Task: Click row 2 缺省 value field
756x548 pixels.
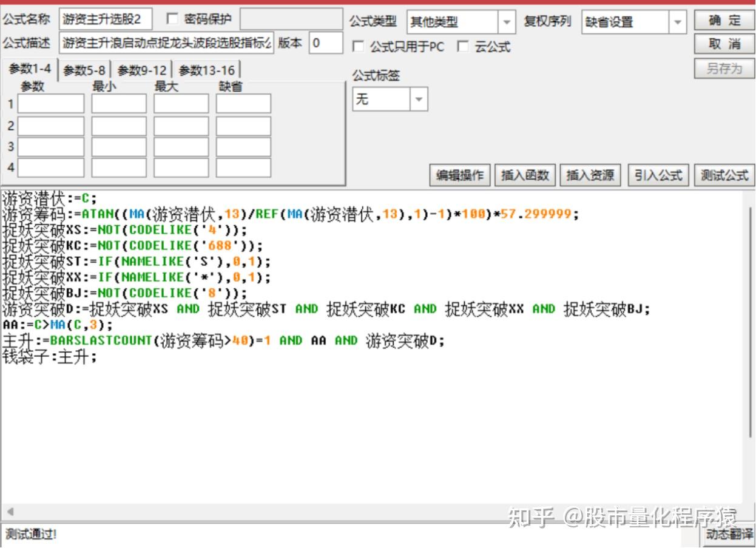Action: (243, 126)
